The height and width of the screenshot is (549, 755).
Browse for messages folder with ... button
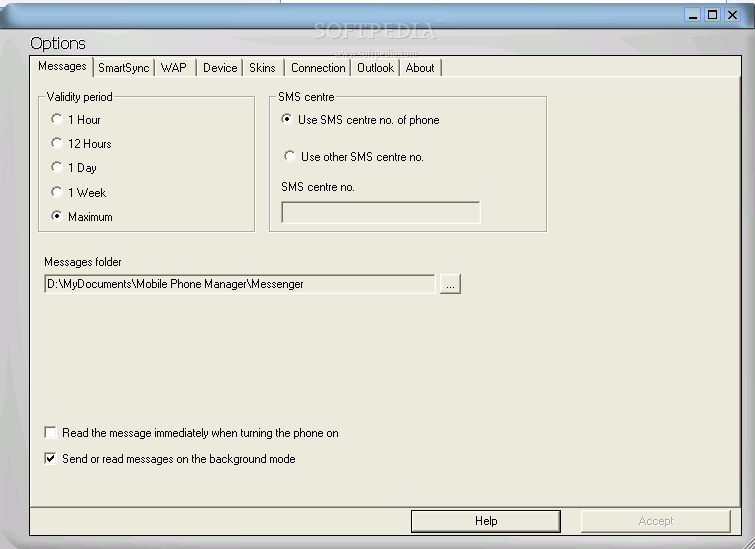tap(450, 284)
